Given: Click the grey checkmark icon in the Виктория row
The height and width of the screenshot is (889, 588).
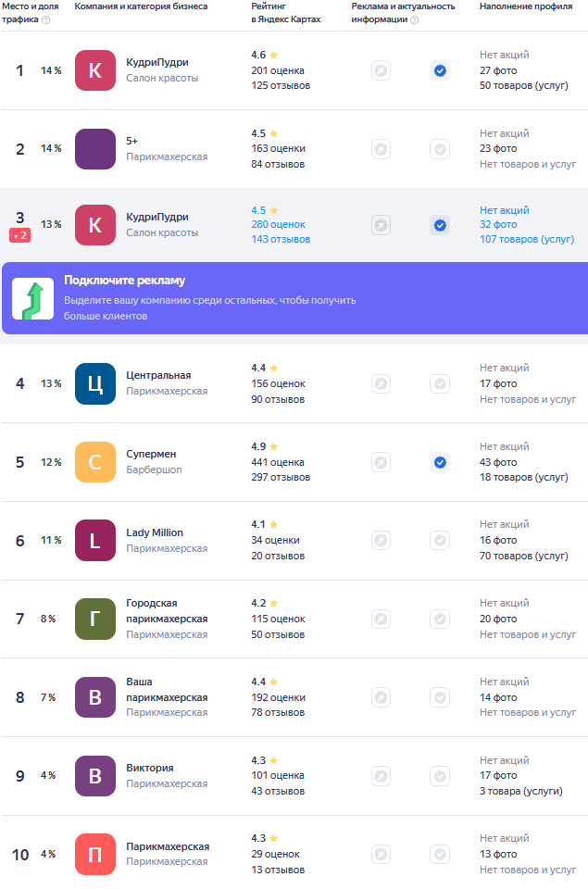Looking at the screenshot, I should tap(440, 776).
